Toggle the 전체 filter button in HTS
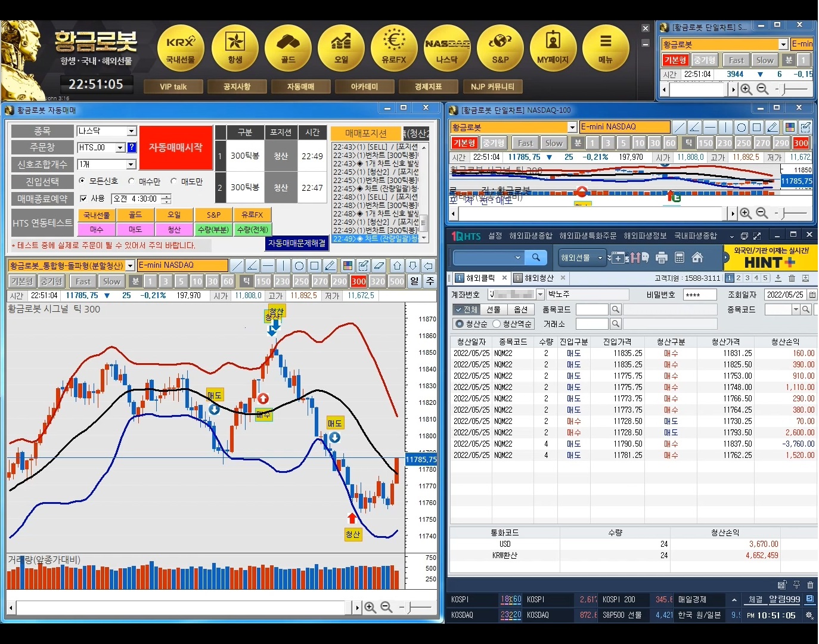 click(x=466, y=309)
